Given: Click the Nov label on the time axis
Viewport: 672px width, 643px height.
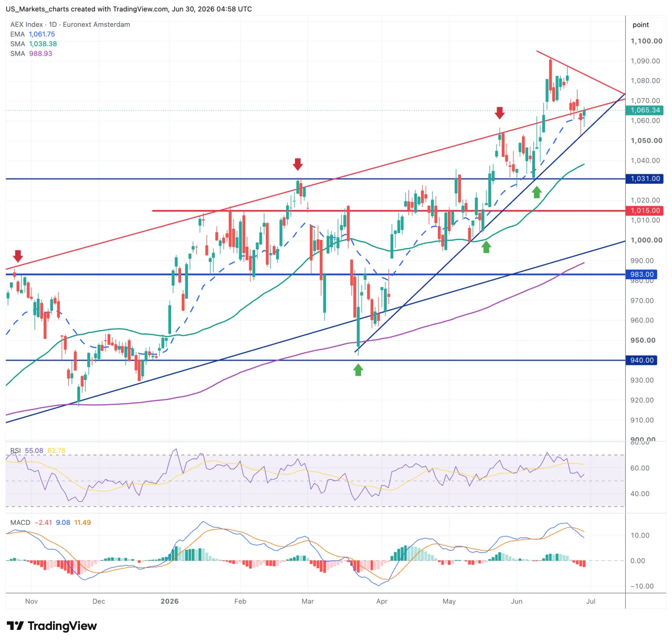Looking at the screenshot, I should (31, 602).
